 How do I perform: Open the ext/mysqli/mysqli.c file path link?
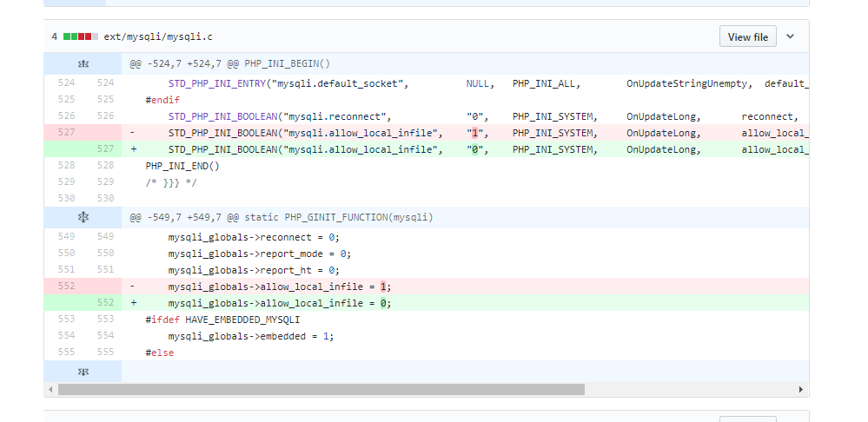[x=158, y=36]
